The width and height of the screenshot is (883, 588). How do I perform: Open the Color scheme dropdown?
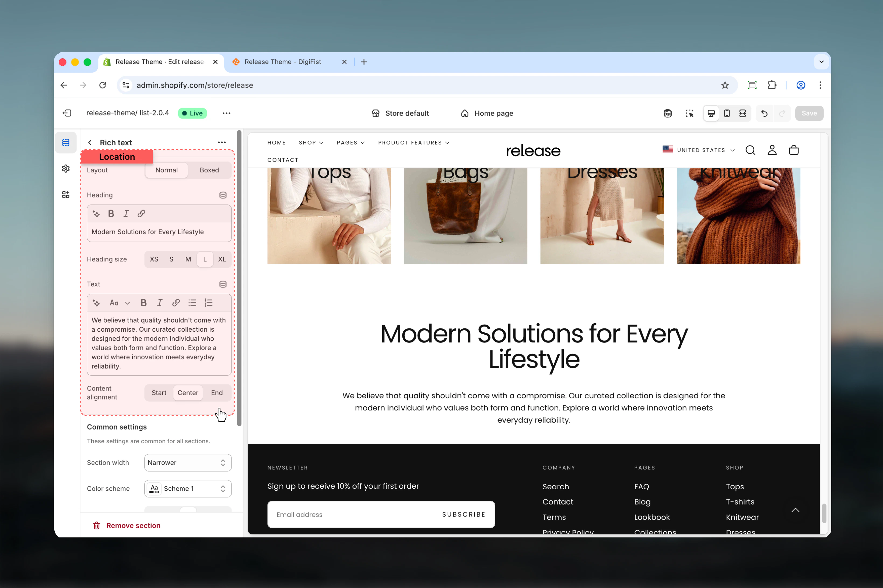point(188,489)
